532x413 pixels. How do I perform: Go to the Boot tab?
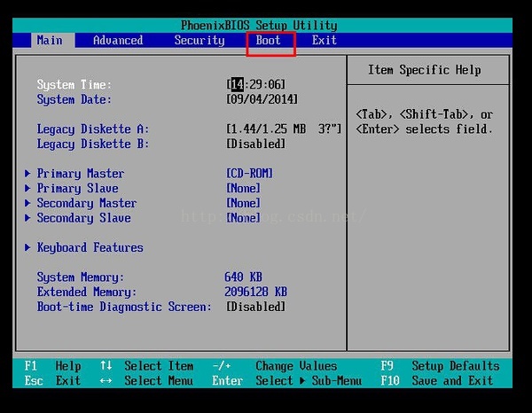[268, 40]
